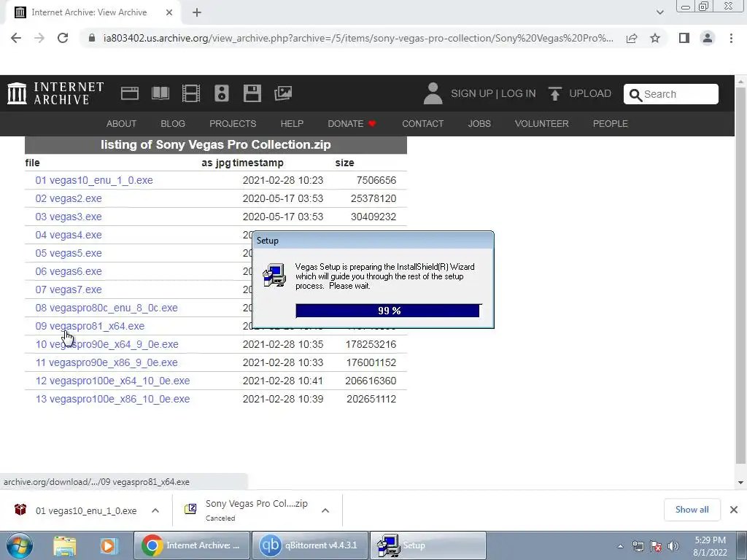The width and height of the screenshot is (747, 560).
Task: Switch to qBittorrent taskbar item
Action: [x=309, y=545]
